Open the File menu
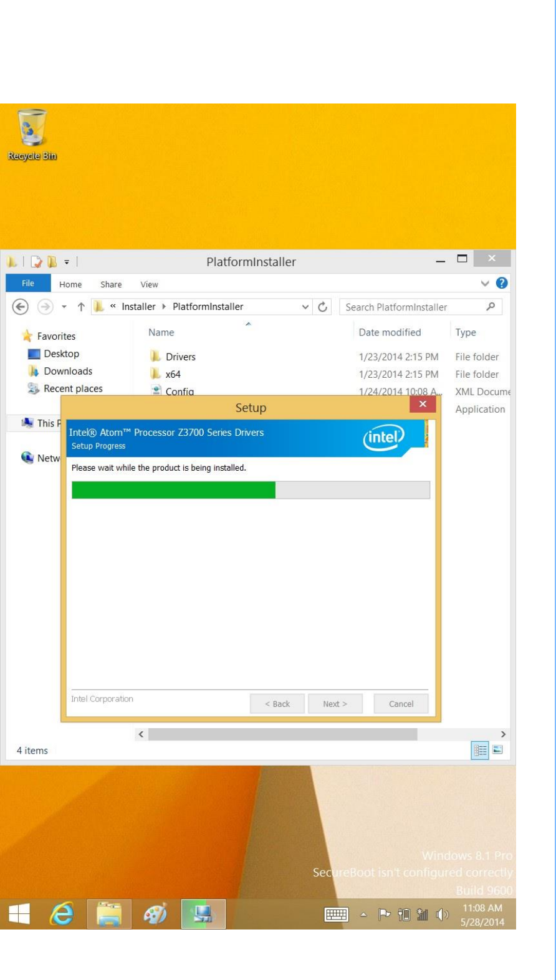The width and height of the screenshot is (556, 980). 28,284
